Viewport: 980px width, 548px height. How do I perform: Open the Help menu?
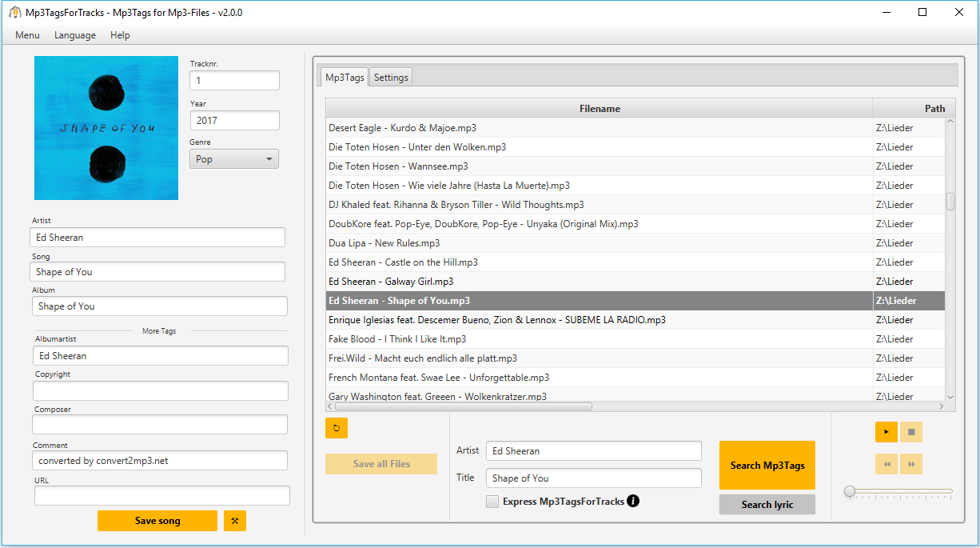click(x=120, y=35)
